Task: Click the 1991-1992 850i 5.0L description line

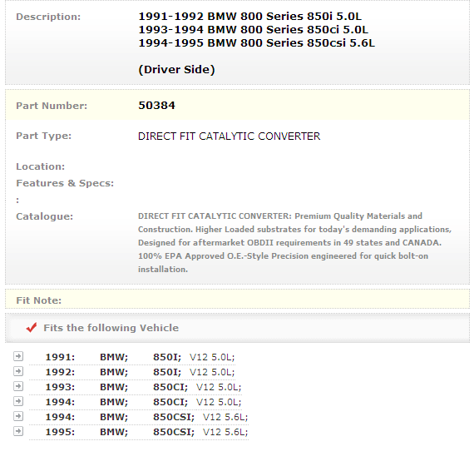Action: [x=249, y=16]
